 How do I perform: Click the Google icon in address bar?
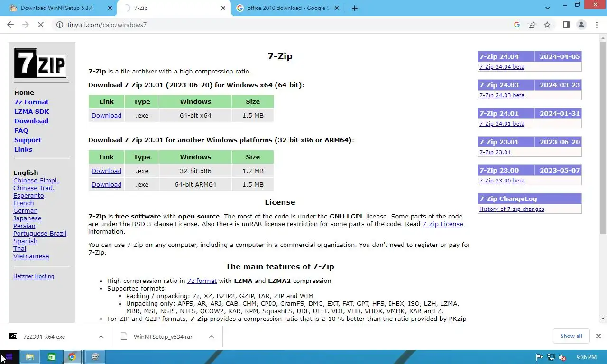[517, 25]
